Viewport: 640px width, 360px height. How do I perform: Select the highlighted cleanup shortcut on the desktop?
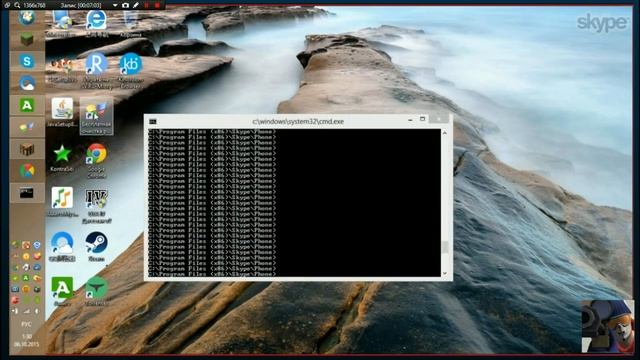96,116
